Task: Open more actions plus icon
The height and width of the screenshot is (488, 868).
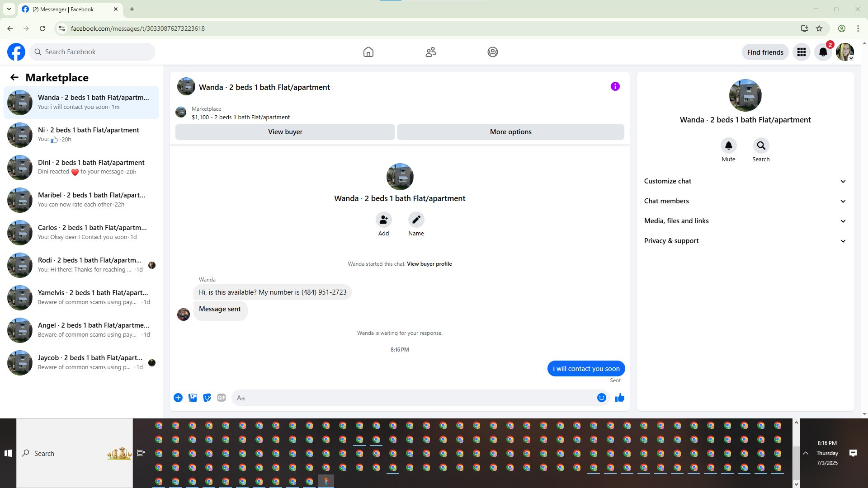Action: (178, 398)
